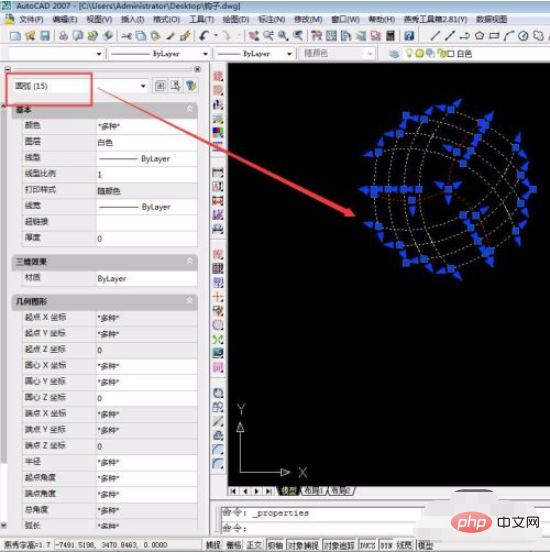Switch to the 布局1 layout tab

pyautogui.click(x=313, y=491)
